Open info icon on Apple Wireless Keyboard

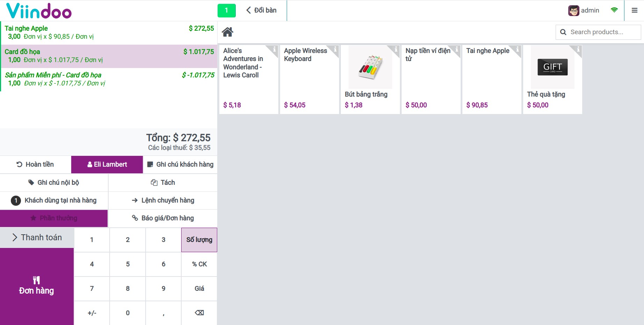click(335, 49)
